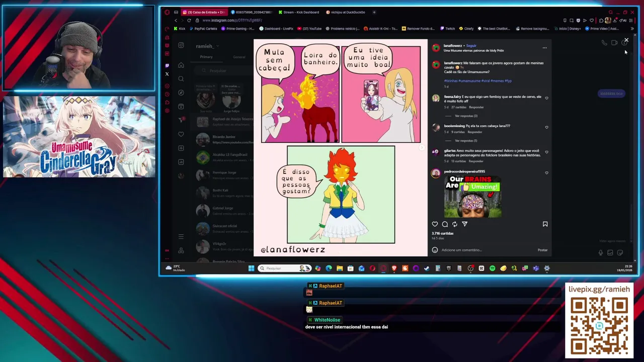Screen dimensions: 644x362
Task: Open the Instagram Search icon in the sidebar
Action: (181, 79)
